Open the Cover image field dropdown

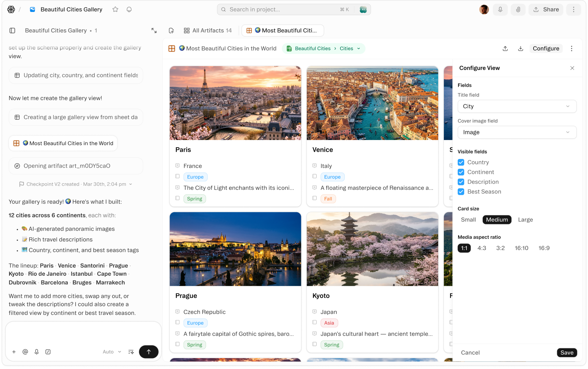516,132
